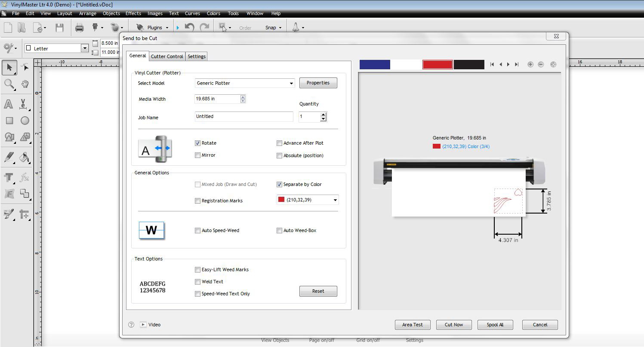Fit the cut preview to view
The height and width of the screenshot is (347, 644).
tap(553, 65)
